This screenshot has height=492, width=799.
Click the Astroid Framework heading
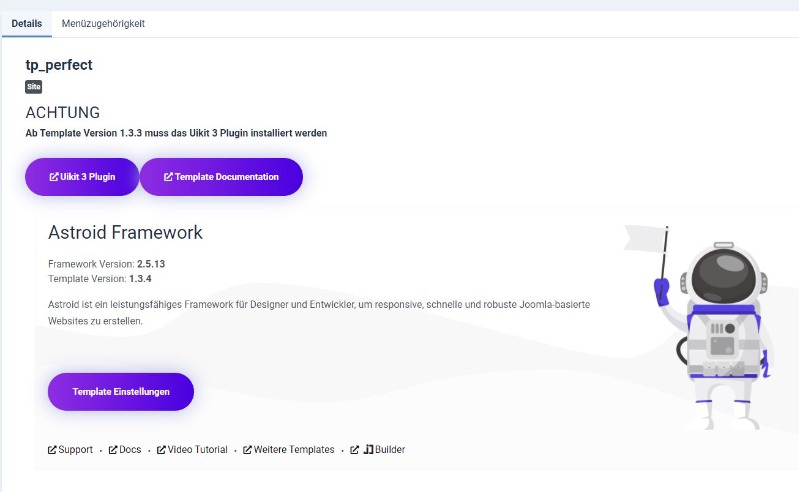[x=125, y=232]
